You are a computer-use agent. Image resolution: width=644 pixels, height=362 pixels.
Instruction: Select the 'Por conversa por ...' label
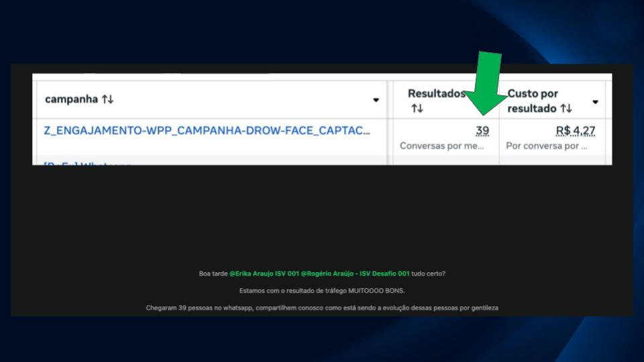(547, 145)
